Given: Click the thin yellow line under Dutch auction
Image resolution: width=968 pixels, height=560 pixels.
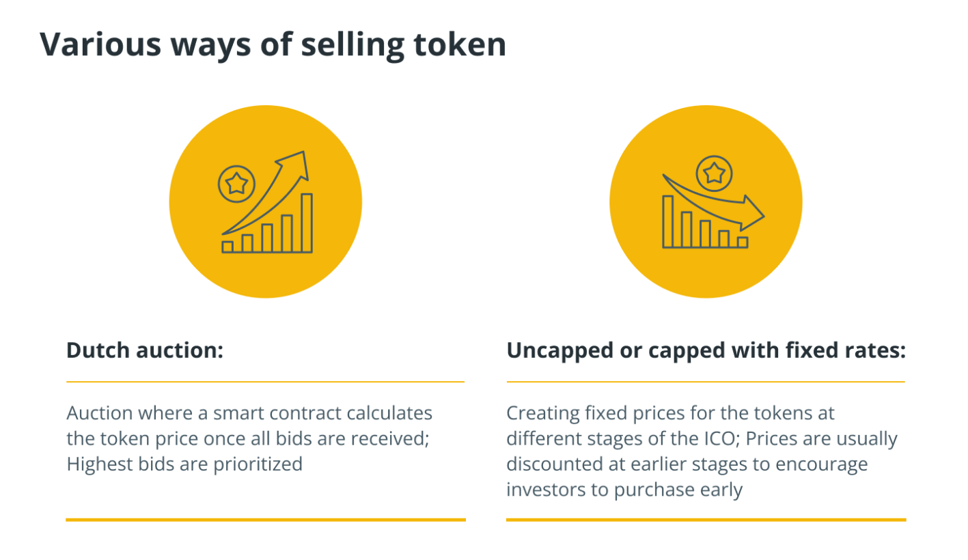Looking at the screenshot, I should [x=265, y=382].
